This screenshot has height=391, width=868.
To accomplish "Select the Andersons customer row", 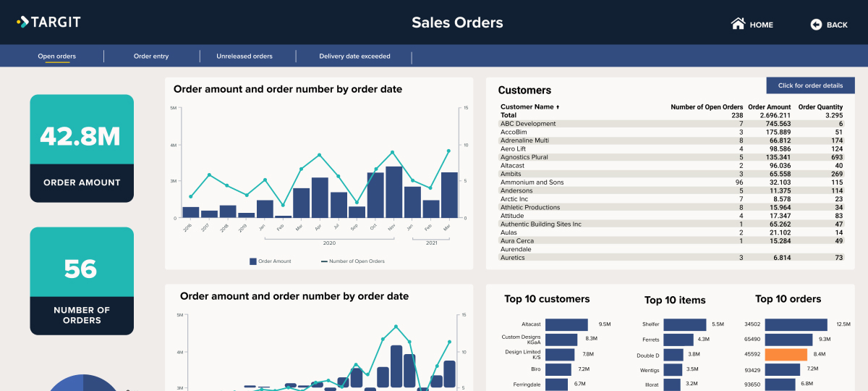I will pyautogui.click(x=672, y=190).
